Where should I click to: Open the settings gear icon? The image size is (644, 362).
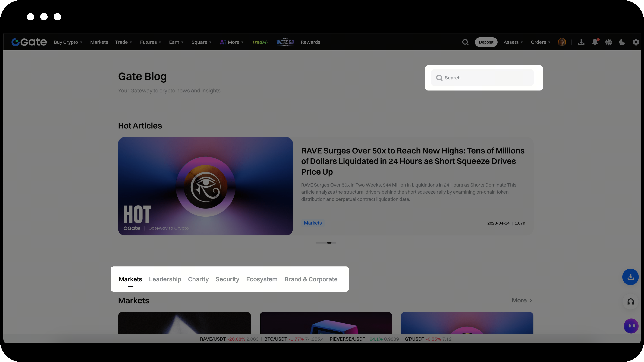636,42
